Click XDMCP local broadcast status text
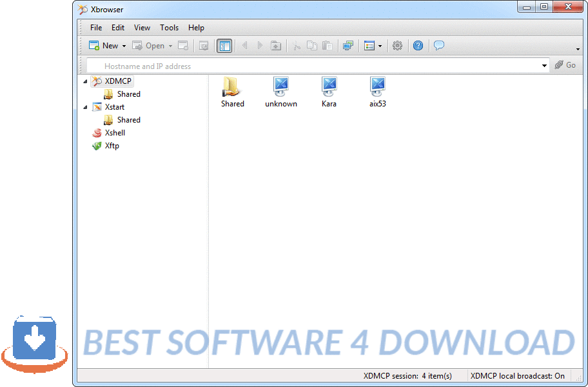Viewport: 588px width, 387px height. click(518, 376)
